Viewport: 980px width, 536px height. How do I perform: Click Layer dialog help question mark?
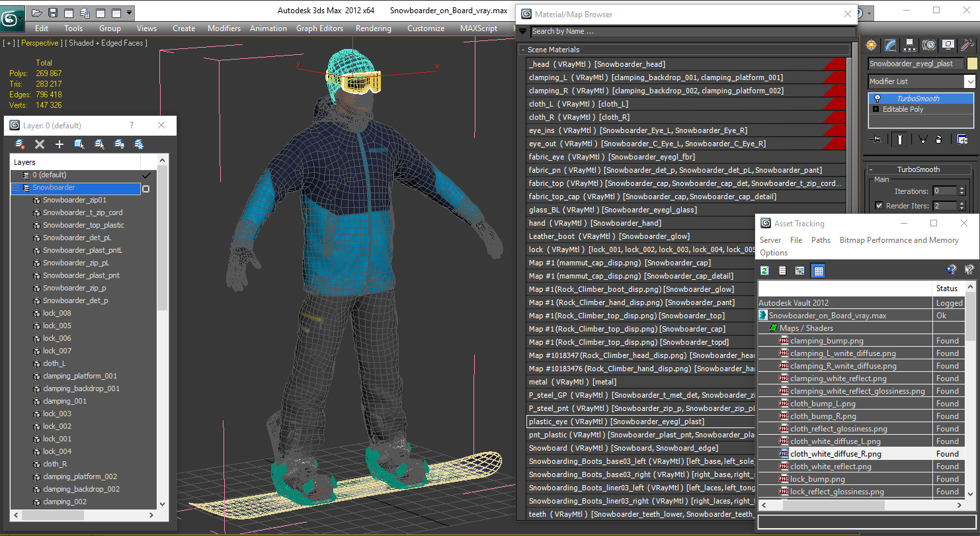[131, 125]
